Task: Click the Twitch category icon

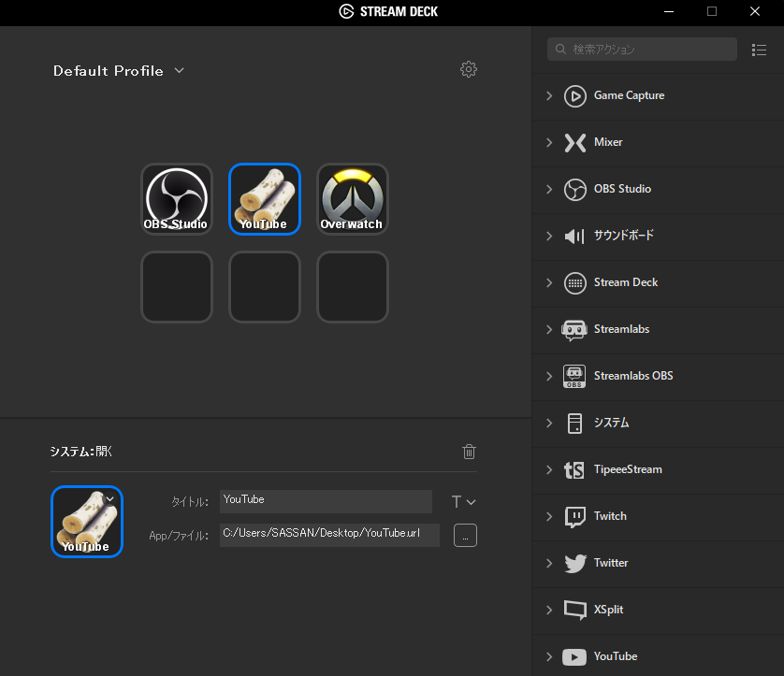Action: coord(575,517)
